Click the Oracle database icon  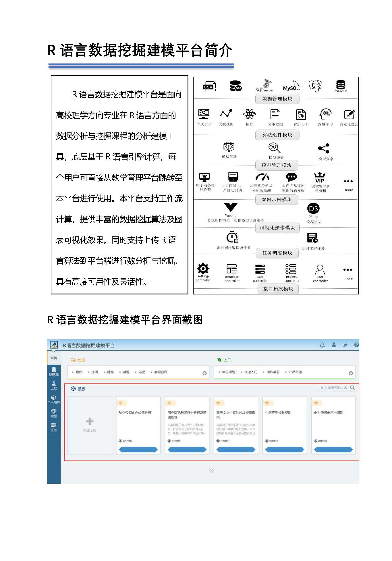coord(341,86)
